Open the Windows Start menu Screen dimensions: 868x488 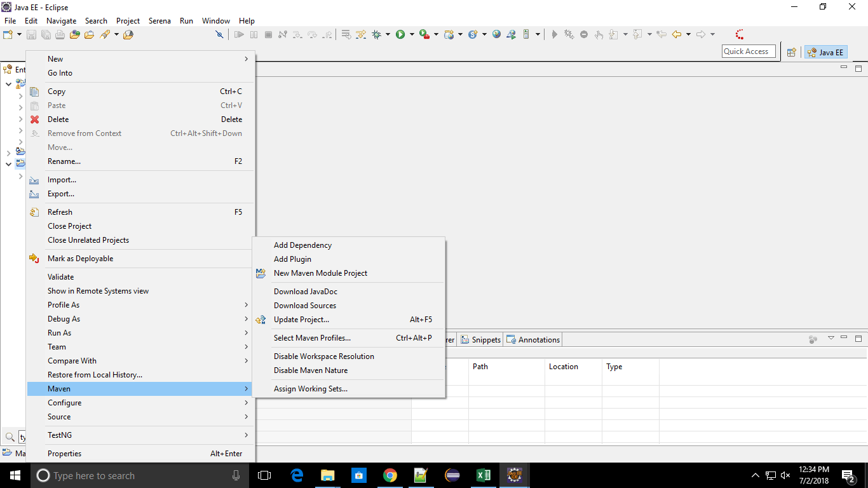pyautogui.click(x=15, y=475)
